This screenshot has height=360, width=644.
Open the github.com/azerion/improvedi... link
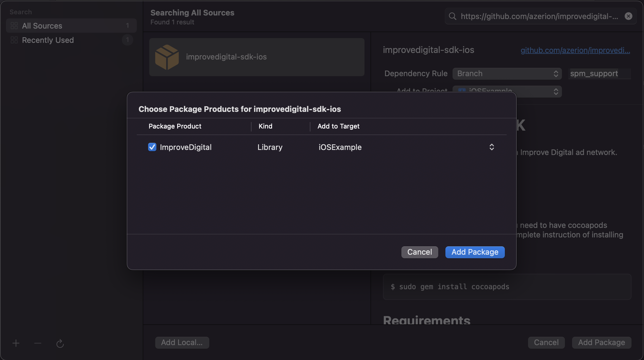pos(575,50)
